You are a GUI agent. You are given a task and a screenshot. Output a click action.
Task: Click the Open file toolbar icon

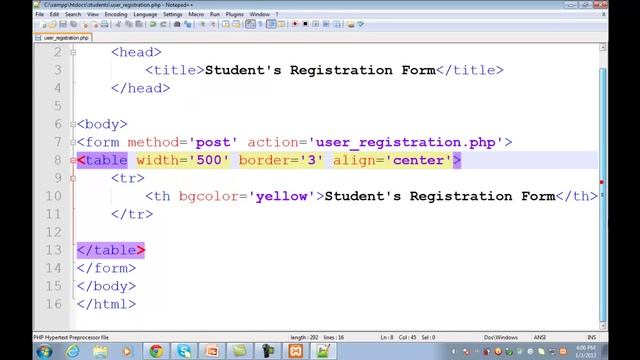pyautogui.click(x=53, y=24)
